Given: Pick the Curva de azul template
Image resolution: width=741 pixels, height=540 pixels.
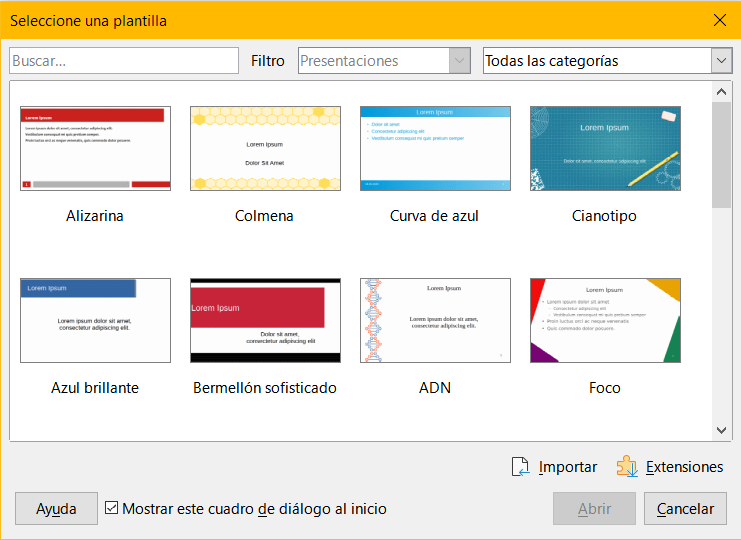Looking at the screenshot, I should pyautogui.click(x=435, y=148).
